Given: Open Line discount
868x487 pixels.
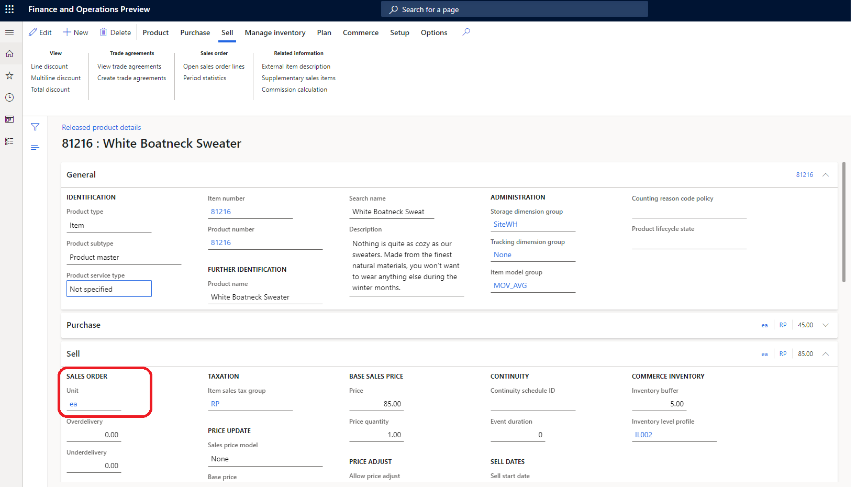Looking at the screenshot, I should coord(49,67).
